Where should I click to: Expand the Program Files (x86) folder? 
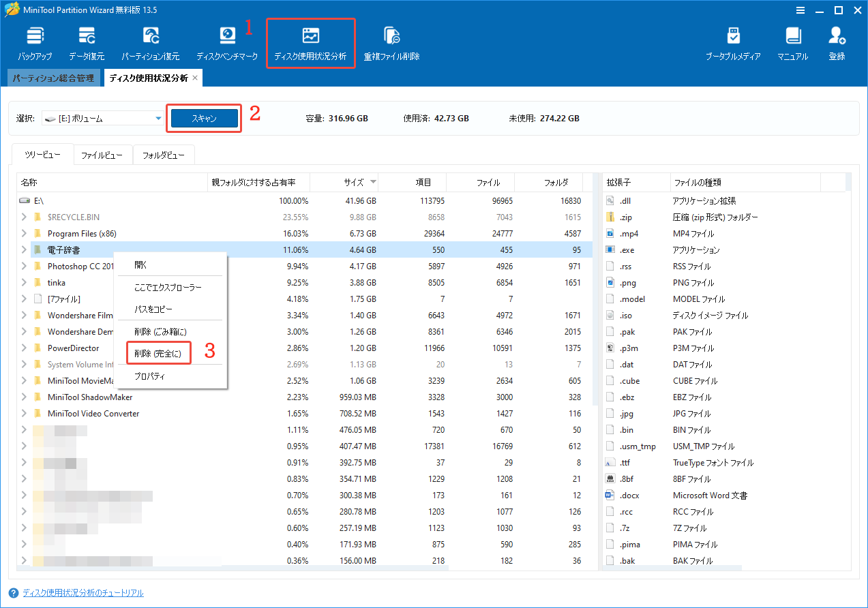(x=23, y=233)
